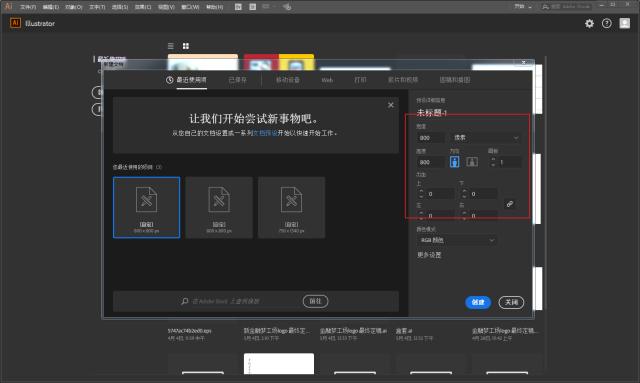Click the artboard count field showing 1
Image resolution: width=640 pixels, height=383 pixels.
click(x=509, y=162)
